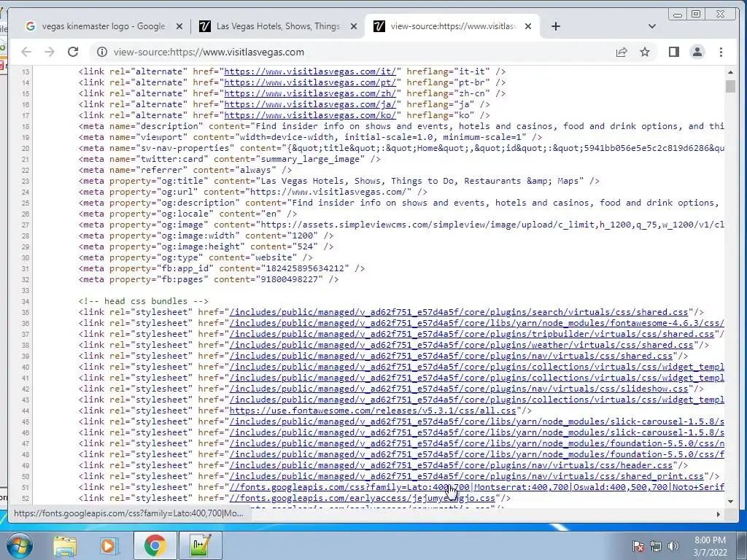Click twitter:card summary_large_image line
Screen dimensions: 747x560
[x=230, y=159]
